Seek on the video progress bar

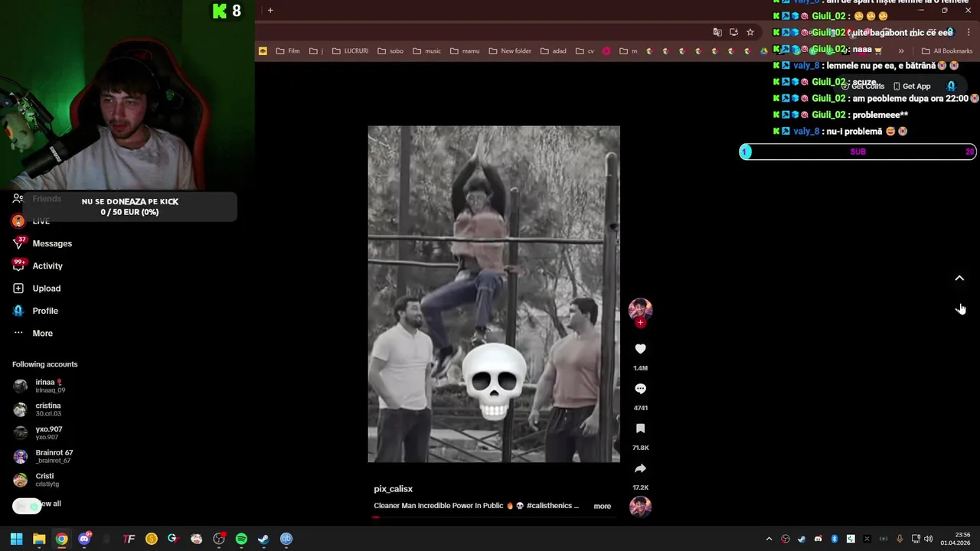tap(494, 517)
